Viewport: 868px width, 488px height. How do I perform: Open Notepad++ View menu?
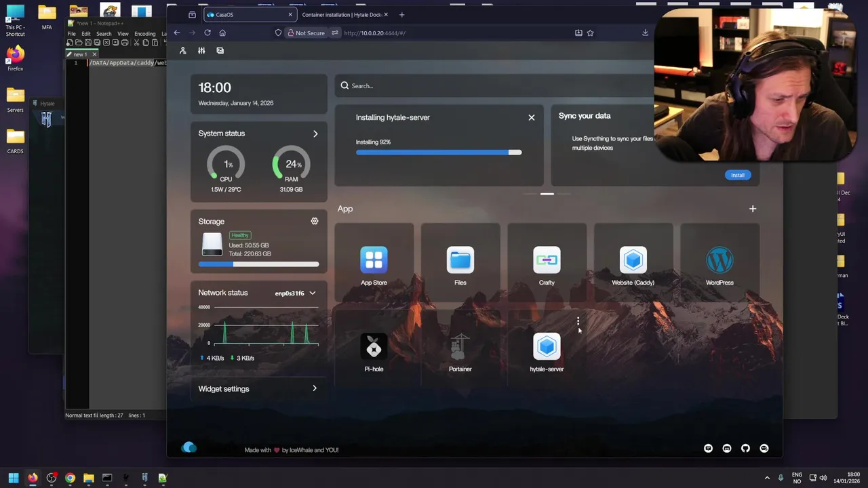(123, 34)
